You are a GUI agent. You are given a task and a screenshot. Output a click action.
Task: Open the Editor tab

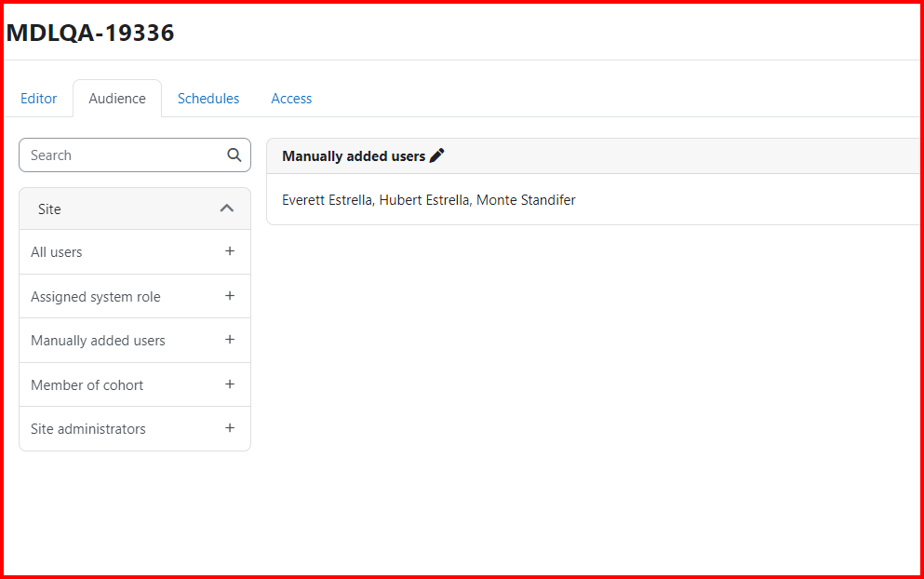point(39,99)
